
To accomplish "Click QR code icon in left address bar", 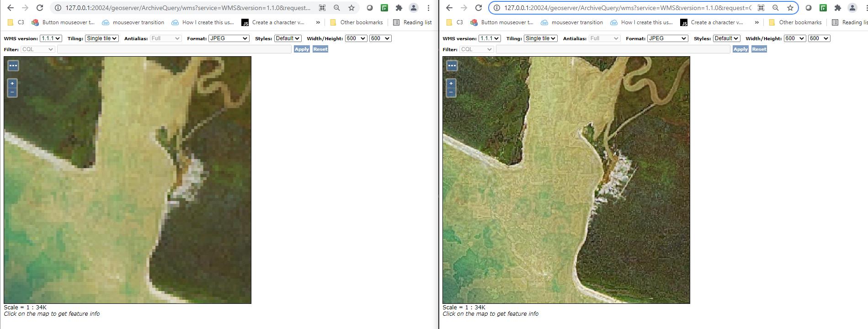I will 322,8.
